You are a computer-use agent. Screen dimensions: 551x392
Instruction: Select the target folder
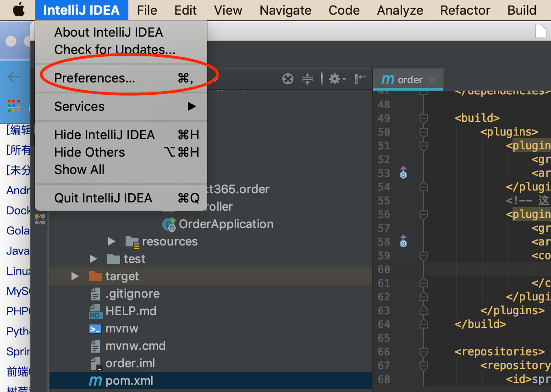point(122,277)
